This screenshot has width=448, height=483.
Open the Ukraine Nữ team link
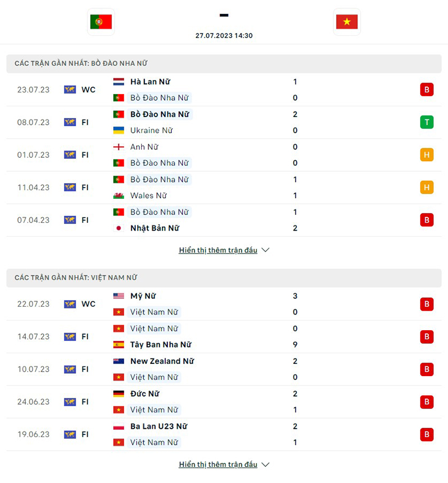(x=151, y=130)
